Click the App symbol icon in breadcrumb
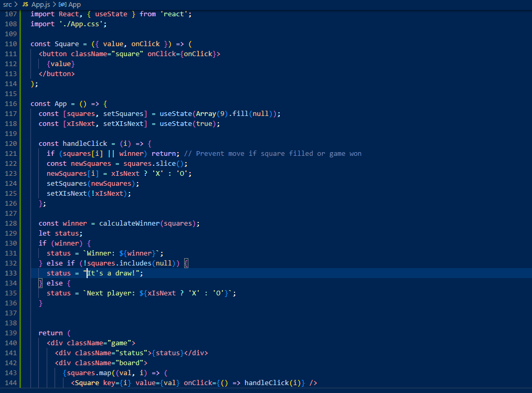This screenshot has height=393, width=532. pos(62,4)
